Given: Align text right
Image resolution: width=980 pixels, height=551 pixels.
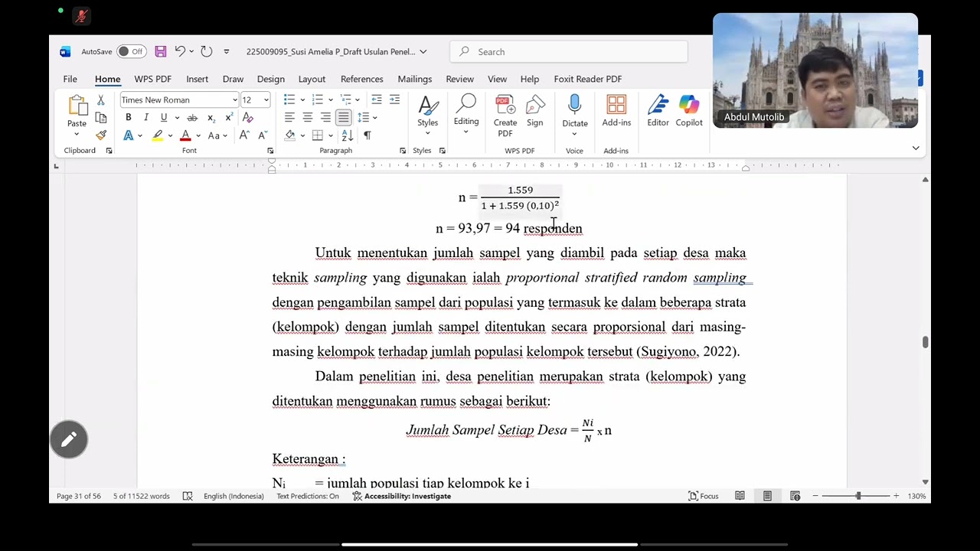Looking at the screenshot, I should pos(325,118).
